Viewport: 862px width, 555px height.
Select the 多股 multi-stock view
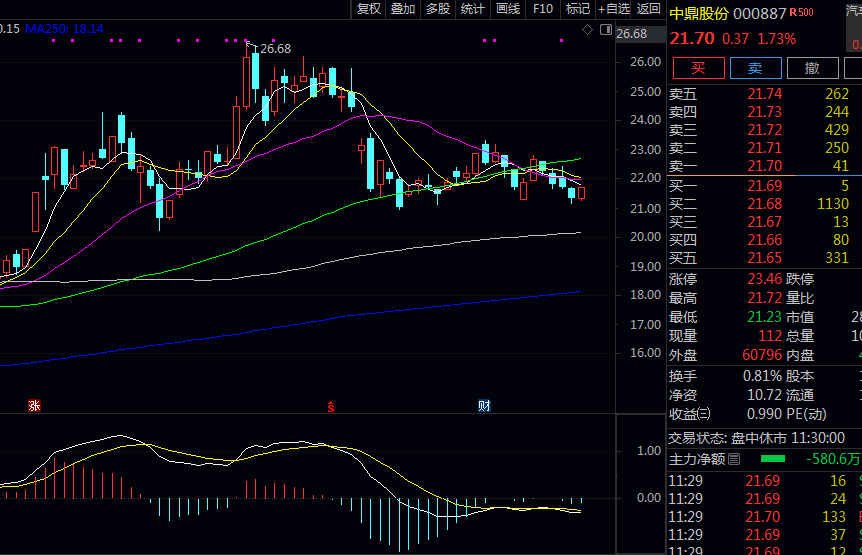tap(438, 9)
